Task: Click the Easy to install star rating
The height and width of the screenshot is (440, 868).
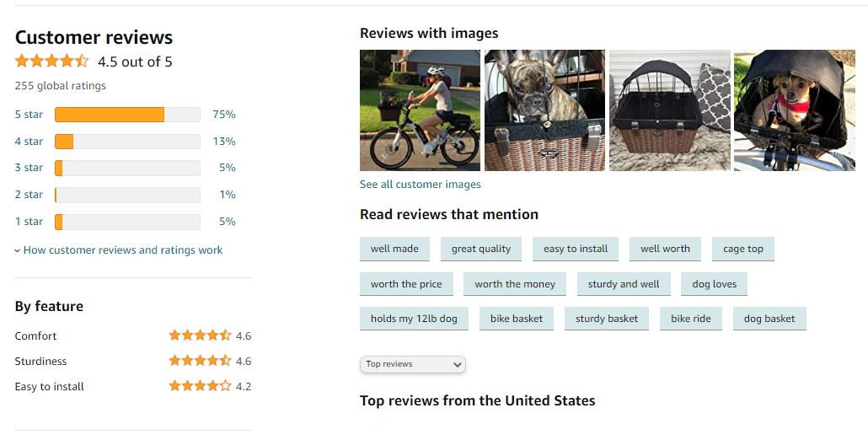Action: click(x=200, y=386)
